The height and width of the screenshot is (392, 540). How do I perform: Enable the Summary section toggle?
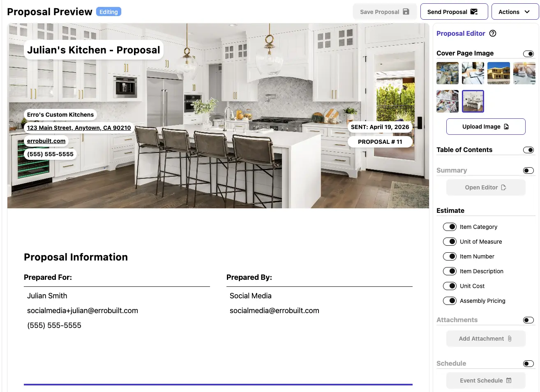[x=528, y=171]
